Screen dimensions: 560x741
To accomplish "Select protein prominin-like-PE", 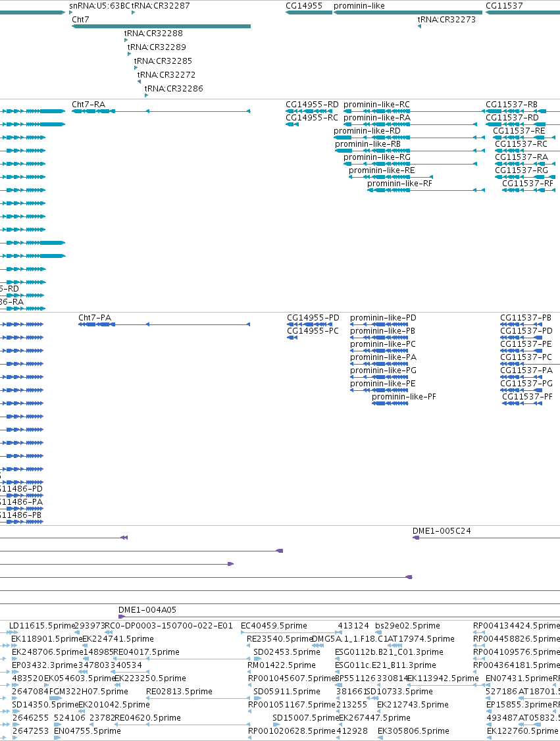I will 383,384.
